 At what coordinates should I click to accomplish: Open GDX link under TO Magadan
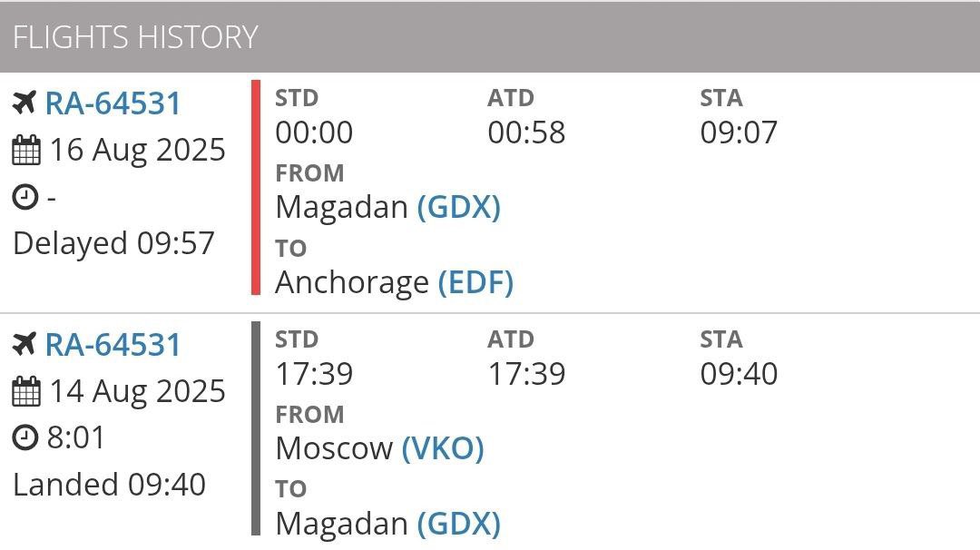459,524
